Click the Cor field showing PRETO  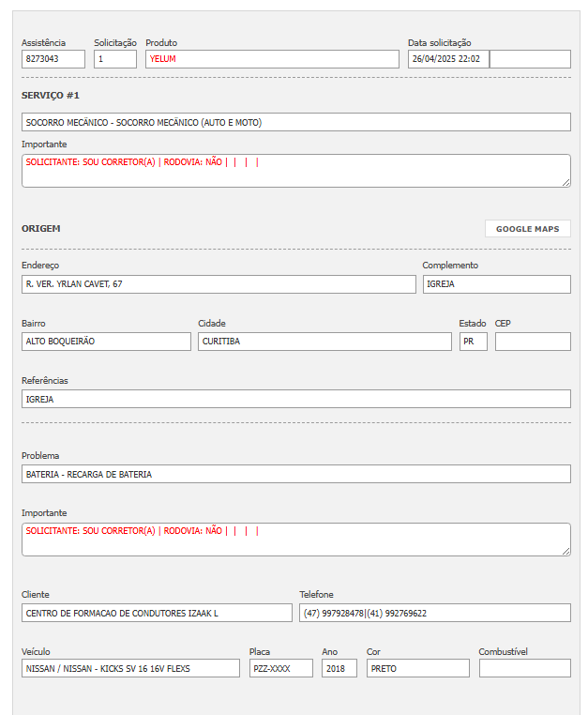pos(417,668)
